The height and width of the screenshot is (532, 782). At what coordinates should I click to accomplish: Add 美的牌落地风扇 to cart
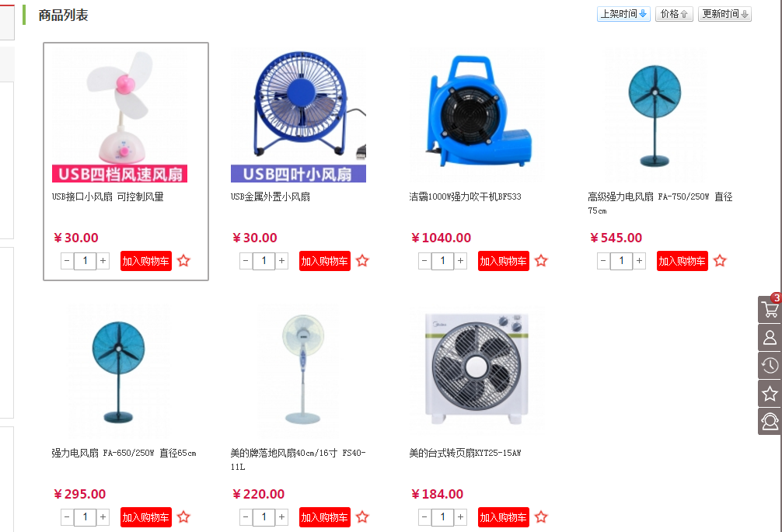[325, 517]
